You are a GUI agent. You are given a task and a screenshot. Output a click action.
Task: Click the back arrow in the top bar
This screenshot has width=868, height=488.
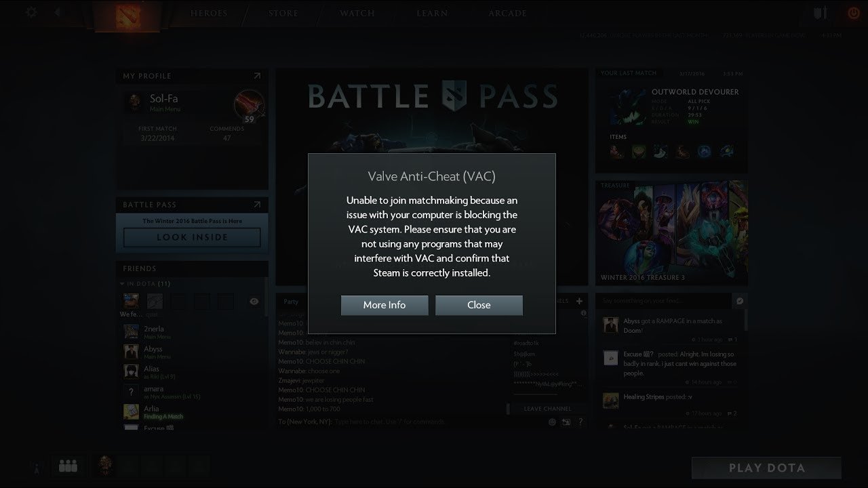pos(57,12)
